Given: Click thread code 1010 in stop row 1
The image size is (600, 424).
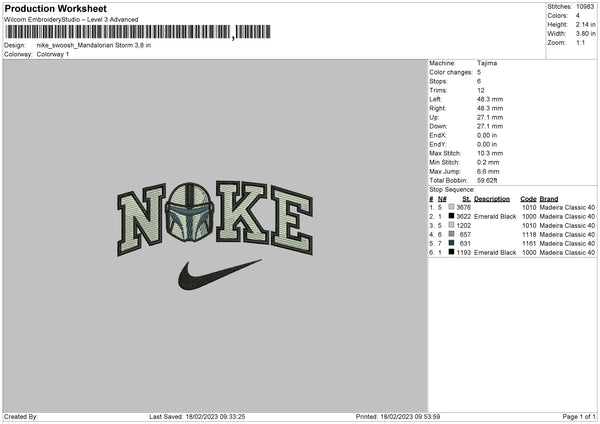Looking at the screenshot, I should (x=529, y=207).
